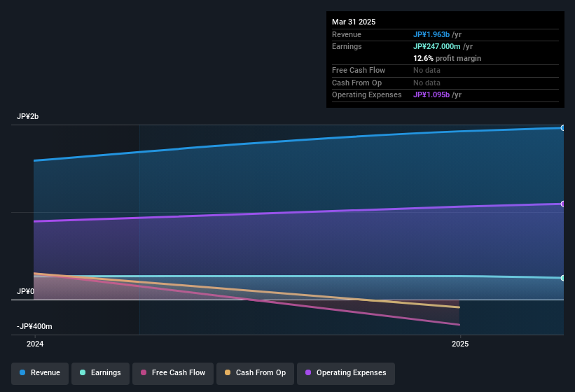This screenshot has height=392, width=575.
Task: Click the Revenue tooltip row label
Action: tap(346, 34)
